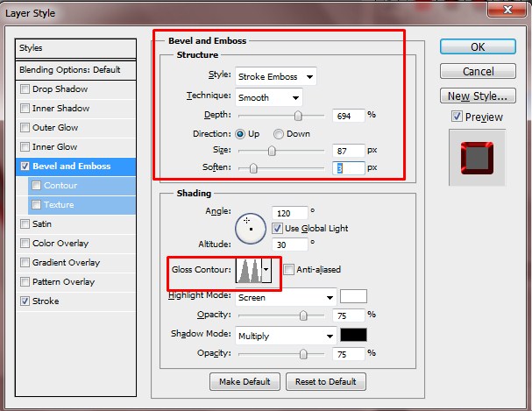Screen dimensions: 532x411
Task: Uncheck the Bevel and Emboss checkbox
Action: [x=25, y=167]
